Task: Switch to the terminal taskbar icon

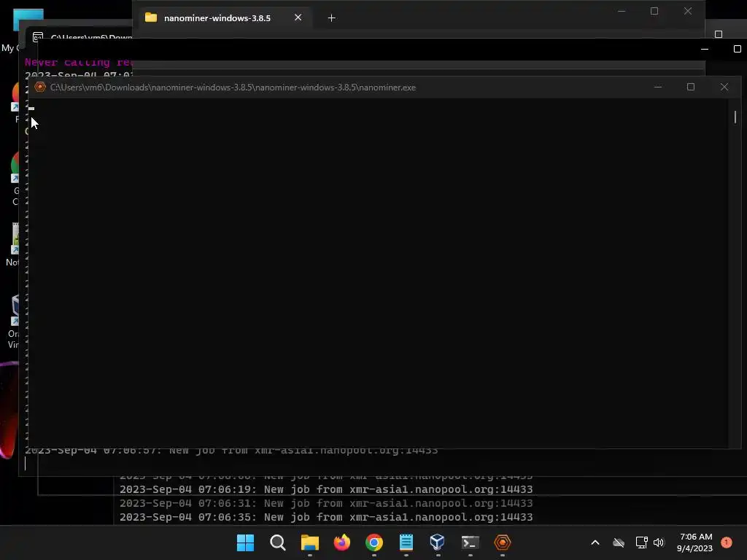Action: coord(471,542)
